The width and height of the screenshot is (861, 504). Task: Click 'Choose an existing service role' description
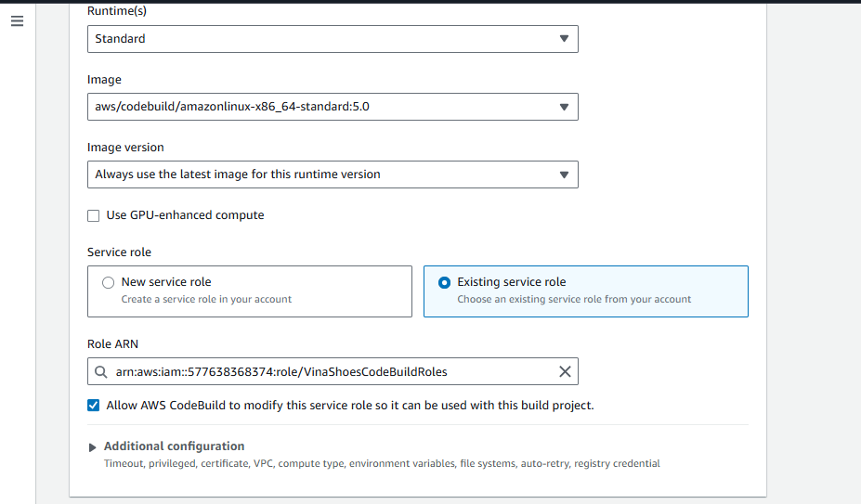574,300
